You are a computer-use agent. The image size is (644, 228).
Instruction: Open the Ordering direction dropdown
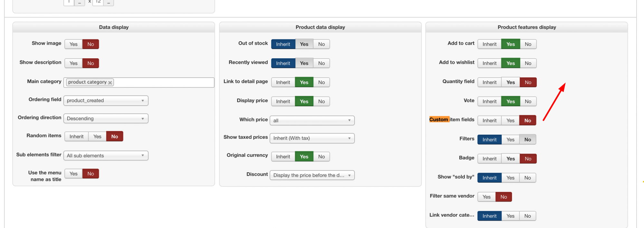(x=106, y=119)
